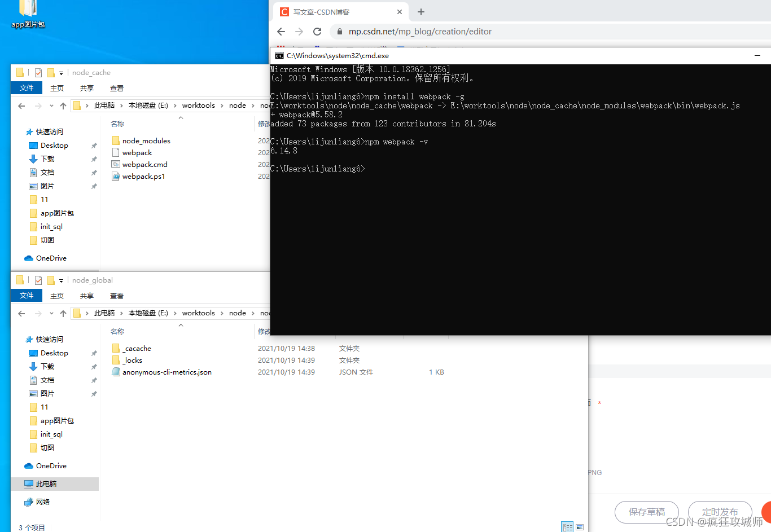Open quick access toolbar dropdown in node_global
Viewport: 771px width, 532px height.
[x=61, y=280]
